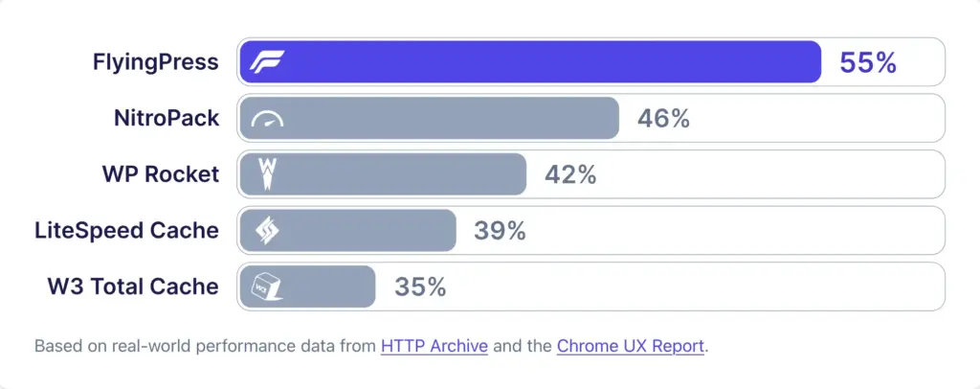Click the 39% value text
Image resolution: width=980 pixels, height=389 pixels.
500,231
